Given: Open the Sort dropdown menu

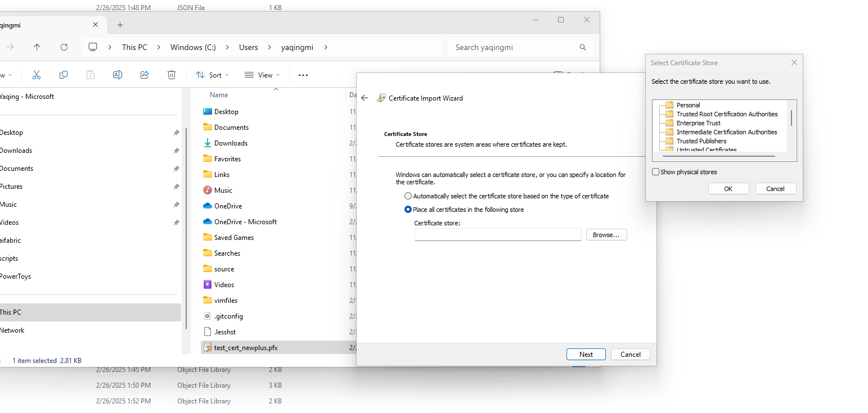Looking at the screenshot, I should tap(212, 75).
